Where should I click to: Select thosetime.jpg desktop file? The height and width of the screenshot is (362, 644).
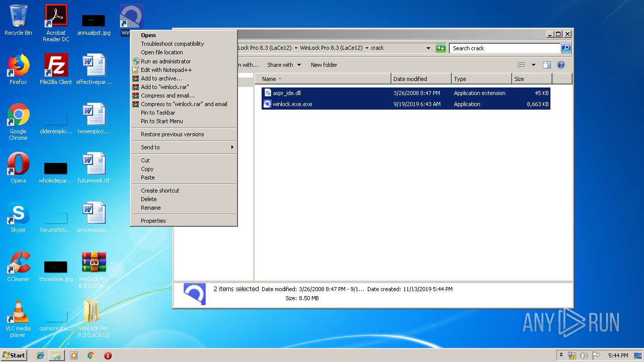pos(56,271)
